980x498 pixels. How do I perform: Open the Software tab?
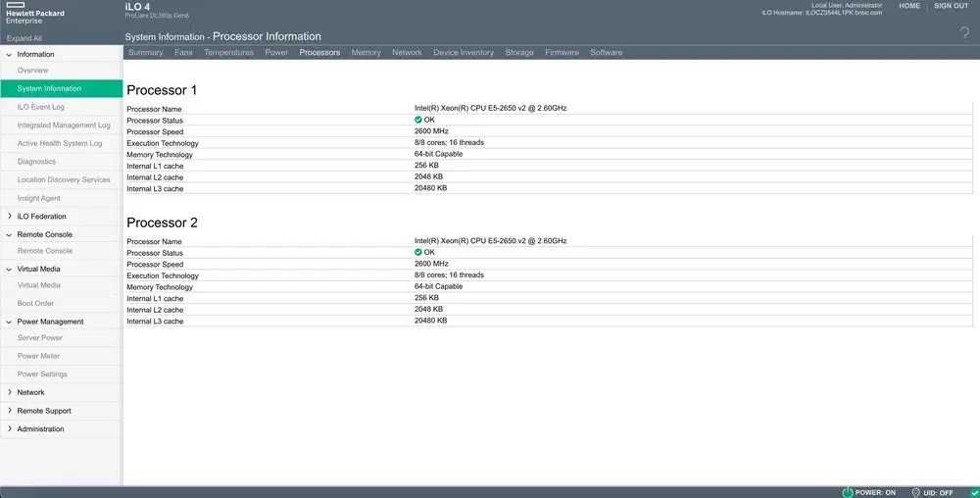(x=607, y=53)
